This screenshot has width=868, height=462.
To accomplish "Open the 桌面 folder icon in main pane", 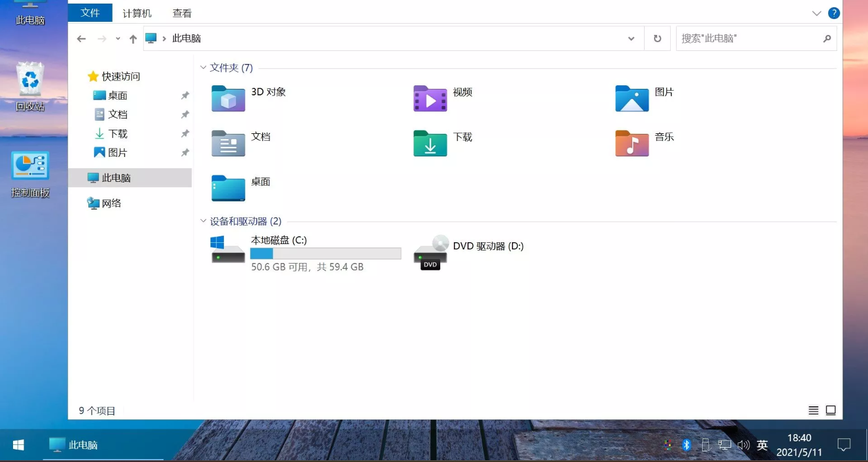I will (x=228, y=188).
